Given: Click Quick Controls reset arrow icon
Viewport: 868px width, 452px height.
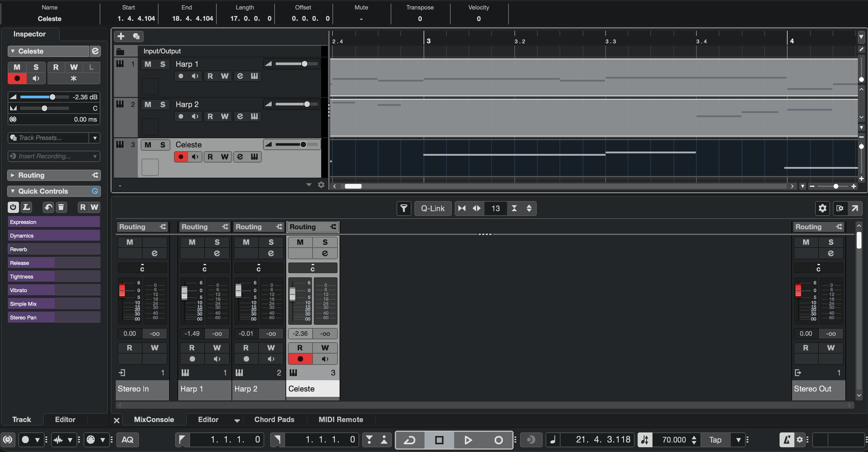Looking at the screenshot, I should (48, 207).
